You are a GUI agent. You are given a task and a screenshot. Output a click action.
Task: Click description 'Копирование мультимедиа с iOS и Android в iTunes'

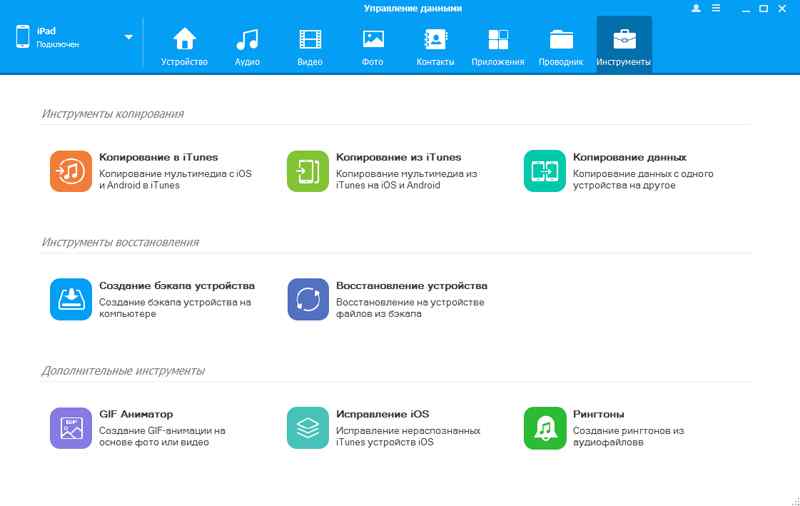tap(176, 179)
